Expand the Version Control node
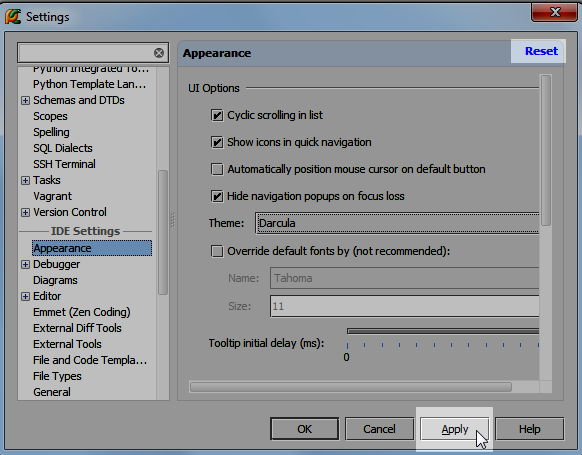This screenshot has height=455, width=582. [x=25, y=212]
